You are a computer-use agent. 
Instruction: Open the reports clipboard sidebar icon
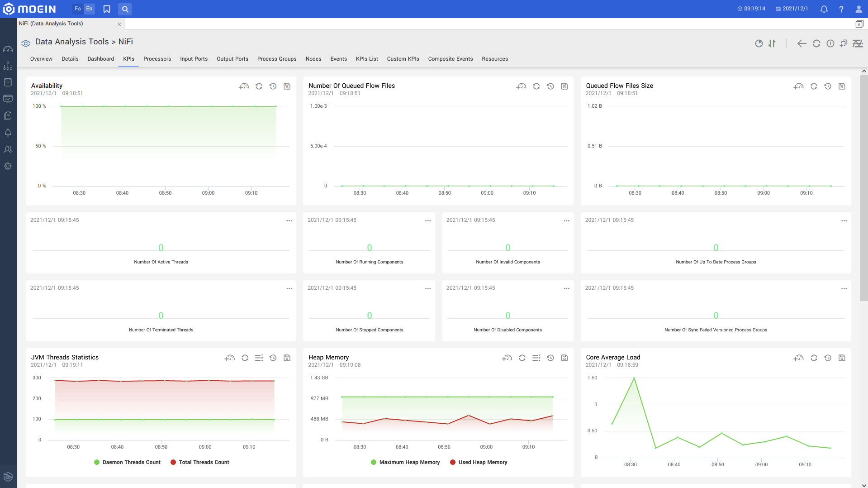pos(8,116)
